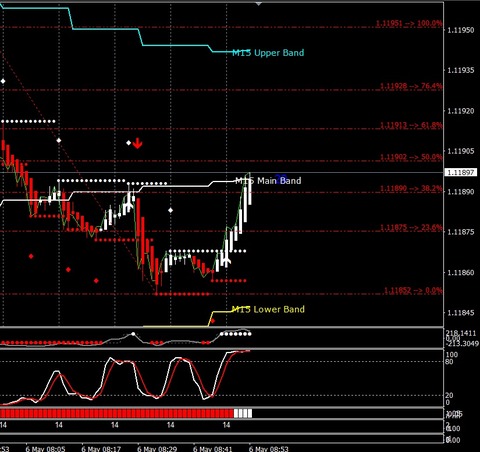Viewport: 480px width, 452px height.
Task: Click the 6 May 08:29 time label
Action: coord(157,448)
